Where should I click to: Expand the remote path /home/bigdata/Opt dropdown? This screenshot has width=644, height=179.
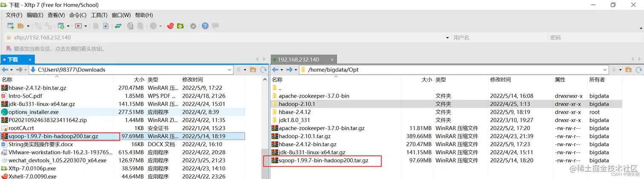(x=605, y=69)
